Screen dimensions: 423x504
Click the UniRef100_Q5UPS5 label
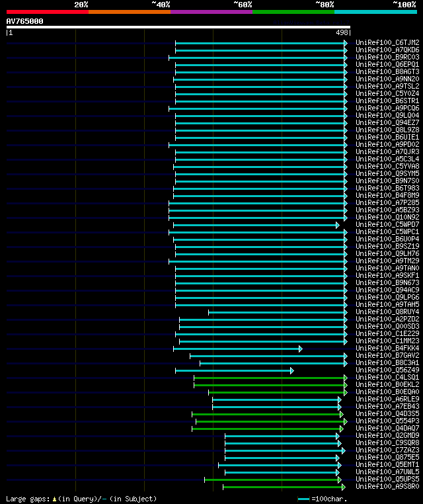(x=387, y=479)
